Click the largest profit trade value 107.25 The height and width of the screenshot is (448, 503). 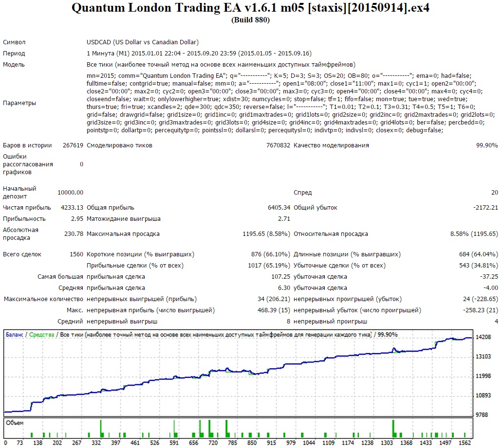280,277
